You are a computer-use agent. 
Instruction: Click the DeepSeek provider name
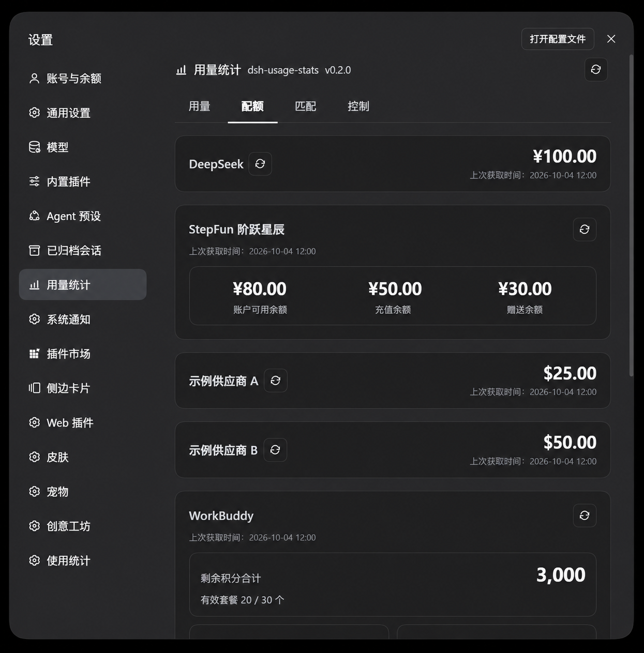(x=216, y=164)
